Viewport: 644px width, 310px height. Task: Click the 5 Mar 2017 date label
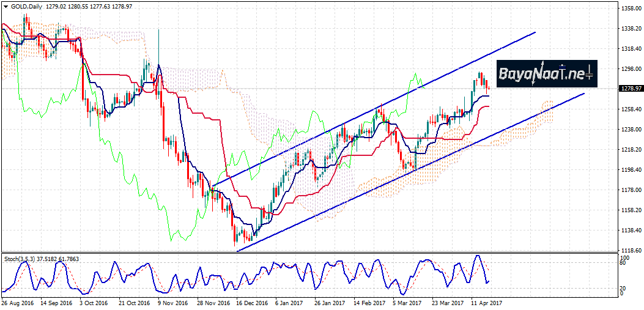[407, 303]
